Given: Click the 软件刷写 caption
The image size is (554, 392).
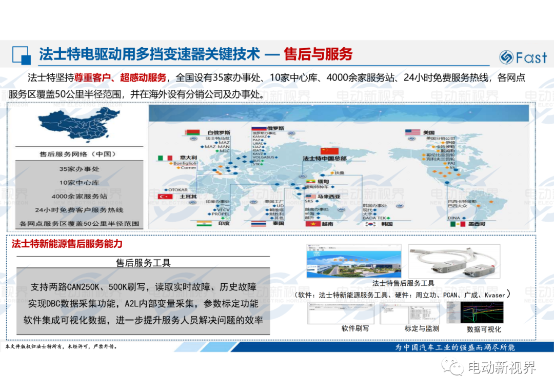Looking at the screenshot, I should 355,328.
